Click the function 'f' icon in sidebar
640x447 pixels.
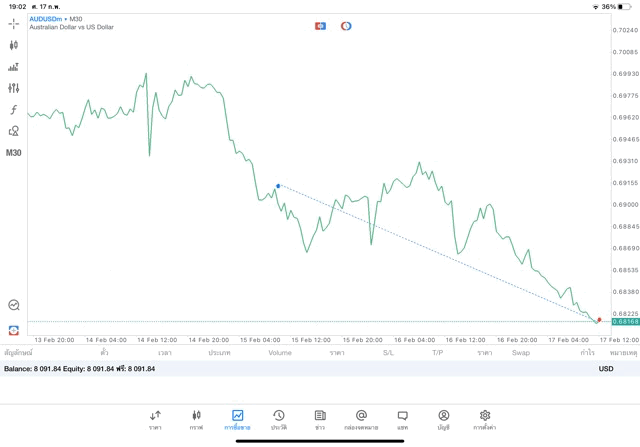13,110
